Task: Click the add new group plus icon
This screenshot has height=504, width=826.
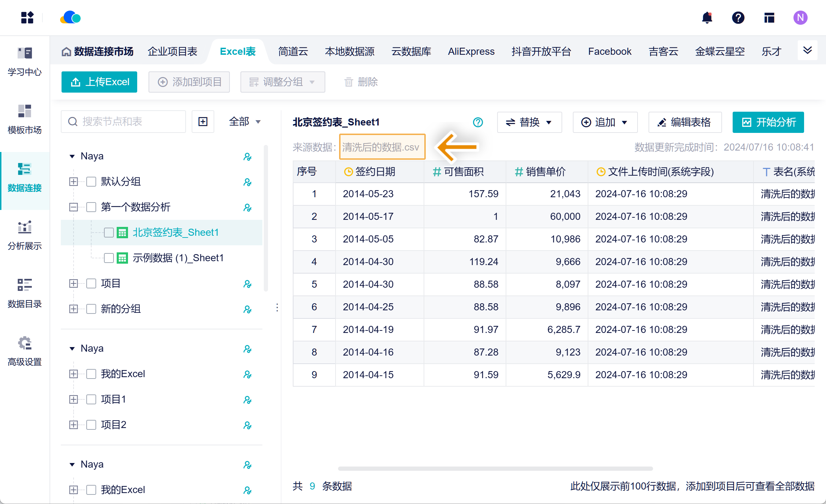Action: [x=203, y=122]
